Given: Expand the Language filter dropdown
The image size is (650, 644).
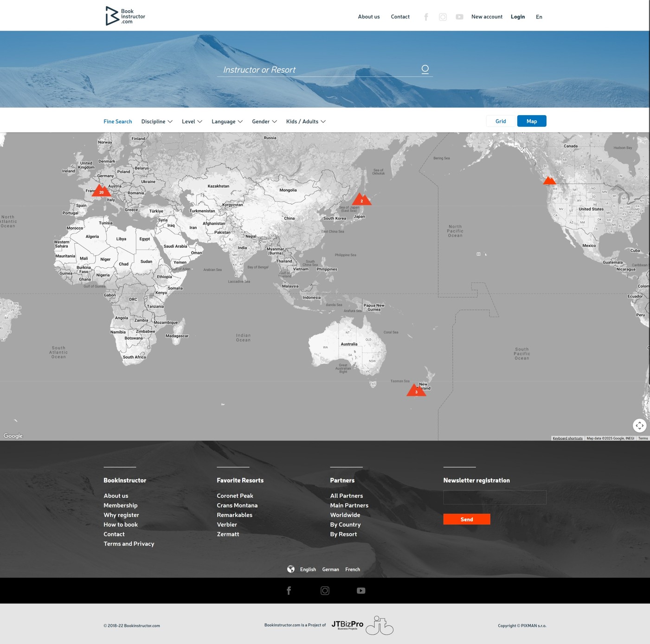Looking at the screenshot, I should tap(227, 122).
